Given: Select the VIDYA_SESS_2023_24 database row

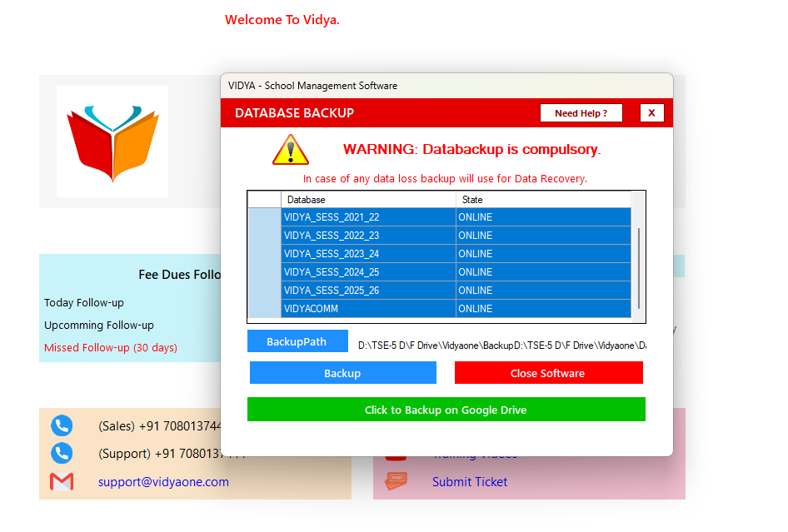Looking at the screenshot, I should pos(440,254).
